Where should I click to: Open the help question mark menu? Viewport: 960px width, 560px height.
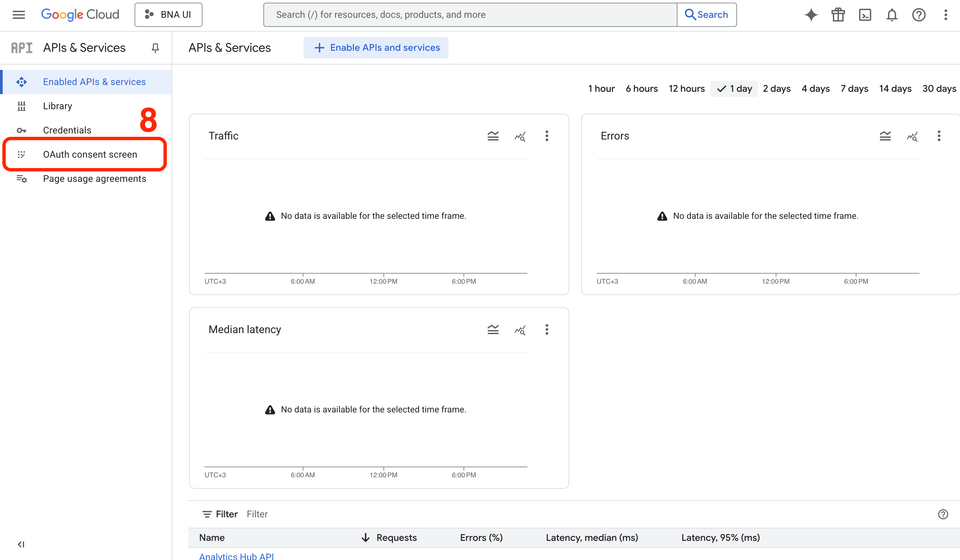pos(919,15)
